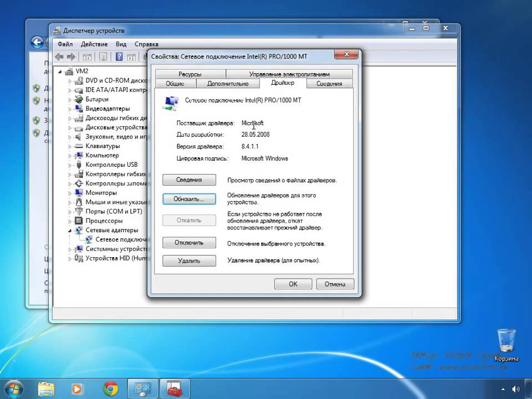Open the Корзина recycle bin
Viewport: 532px width, 399px height.
click(506, 344)
